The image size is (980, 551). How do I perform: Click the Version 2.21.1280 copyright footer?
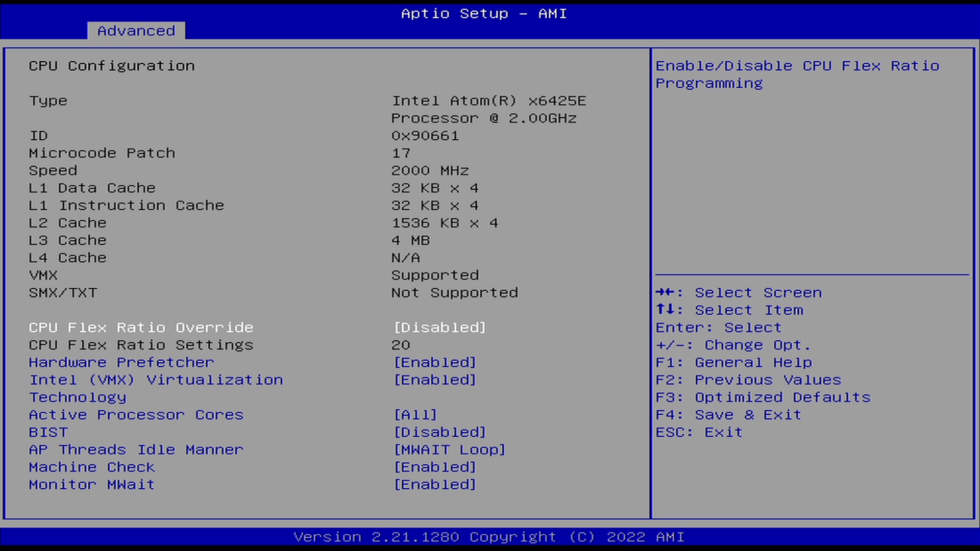pyautogui.click(x=489, y=537)
